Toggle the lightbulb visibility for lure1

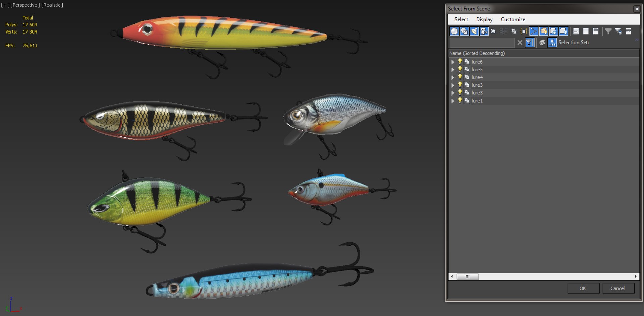click(460, 100)
